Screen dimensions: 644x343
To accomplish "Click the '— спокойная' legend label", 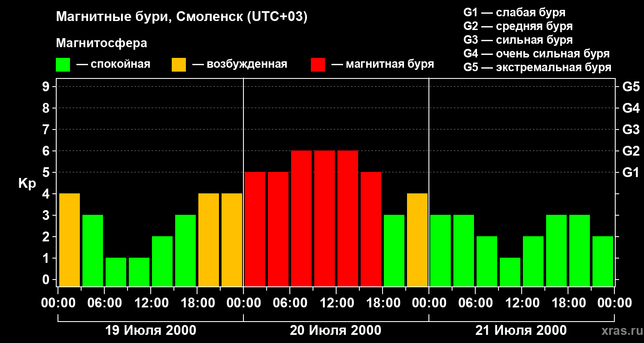I will [x=113, y=64].
